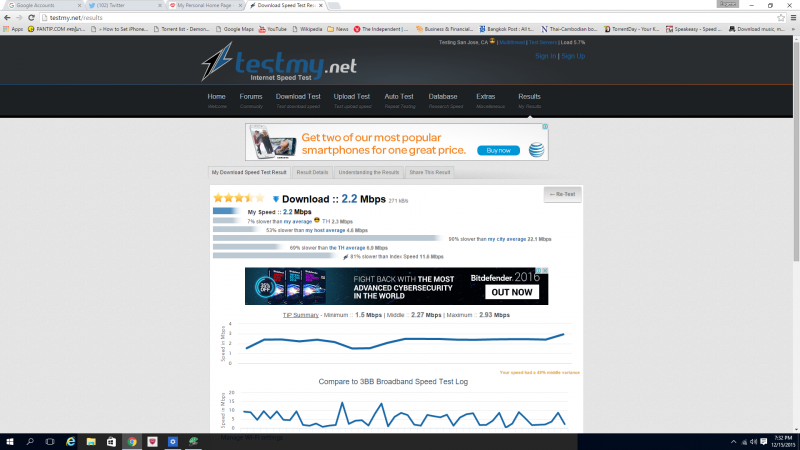Switch to Understanding the Results tab

[x=370, y=172]
